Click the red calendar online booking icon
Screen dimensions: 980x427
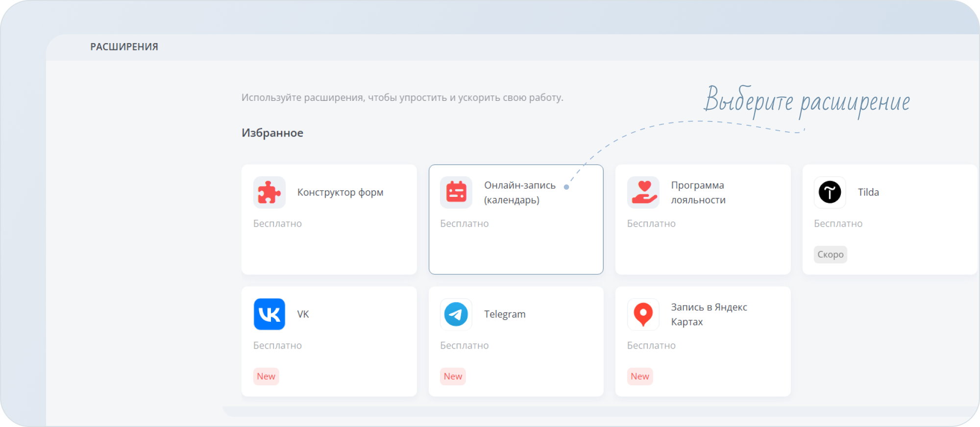pos(456,192)
